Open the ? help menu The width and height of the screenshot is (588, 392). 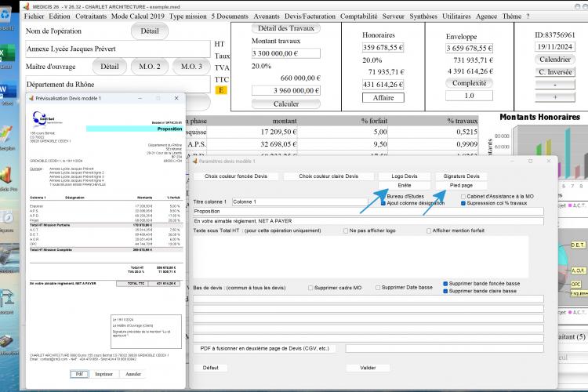pyautogui.click(x=528, y=16)
